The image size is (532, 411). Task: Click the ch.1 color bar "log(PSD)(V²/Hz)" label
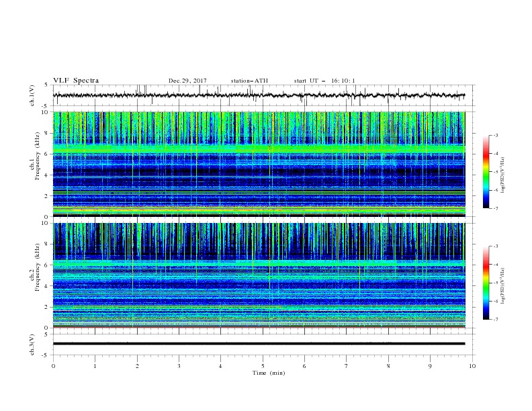tap(503, 175)
